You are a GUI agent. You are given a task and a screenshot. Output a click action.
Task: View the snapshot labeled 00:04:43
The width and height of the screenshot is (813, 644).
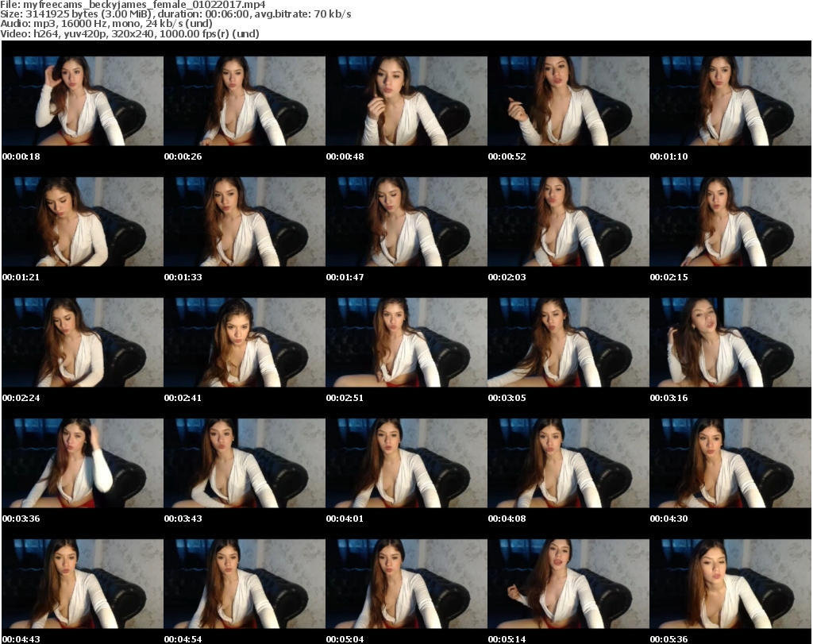point(83,584)
